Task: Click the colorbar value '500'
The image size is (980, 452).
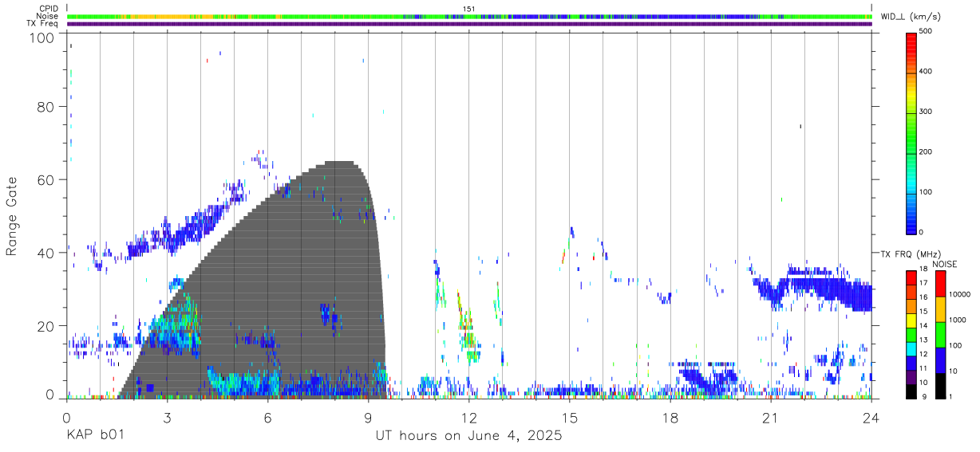Action: pyautogui.click(x=927, y=32)
